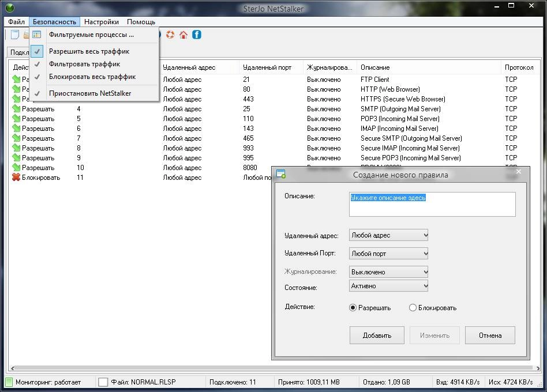The width and height of the screenshot is (547, 392).
Task: Click the white file icon beside NORMAL.RLSP
Action: pos(103,382)
